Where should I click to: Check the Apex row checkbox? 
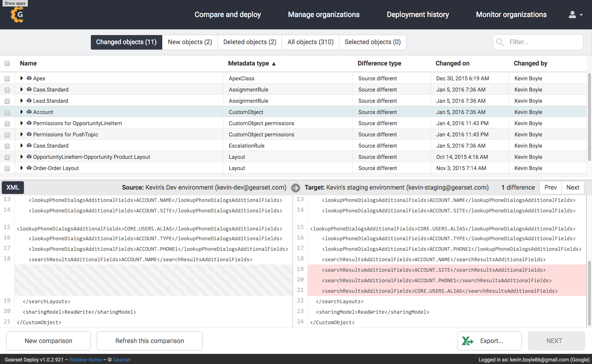7,79
